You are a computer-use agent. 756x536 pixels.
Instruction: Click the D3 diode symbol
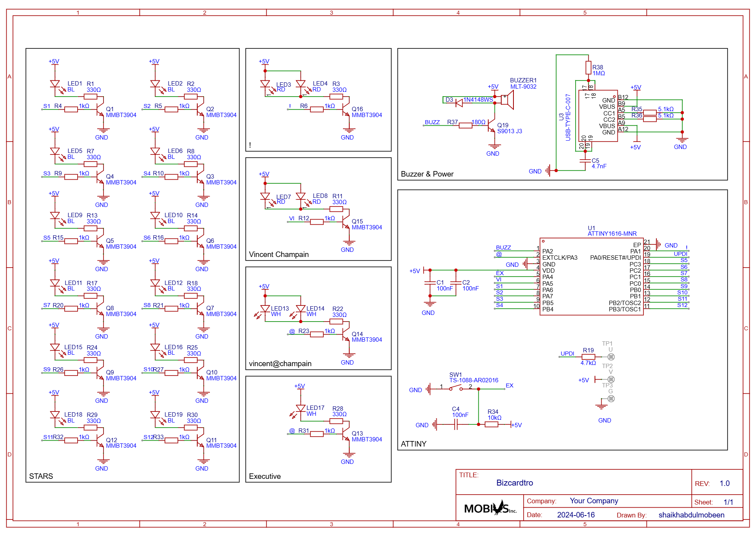459,103
